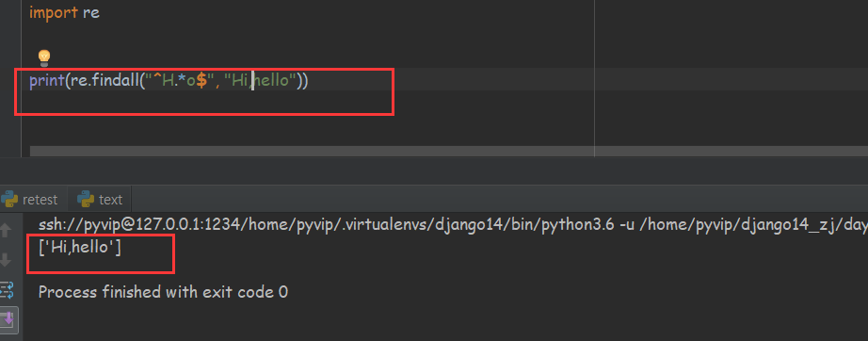Viewport: 868px width, 341px height.
Task: Switch to the text run tab
Action: coord(100,200)
